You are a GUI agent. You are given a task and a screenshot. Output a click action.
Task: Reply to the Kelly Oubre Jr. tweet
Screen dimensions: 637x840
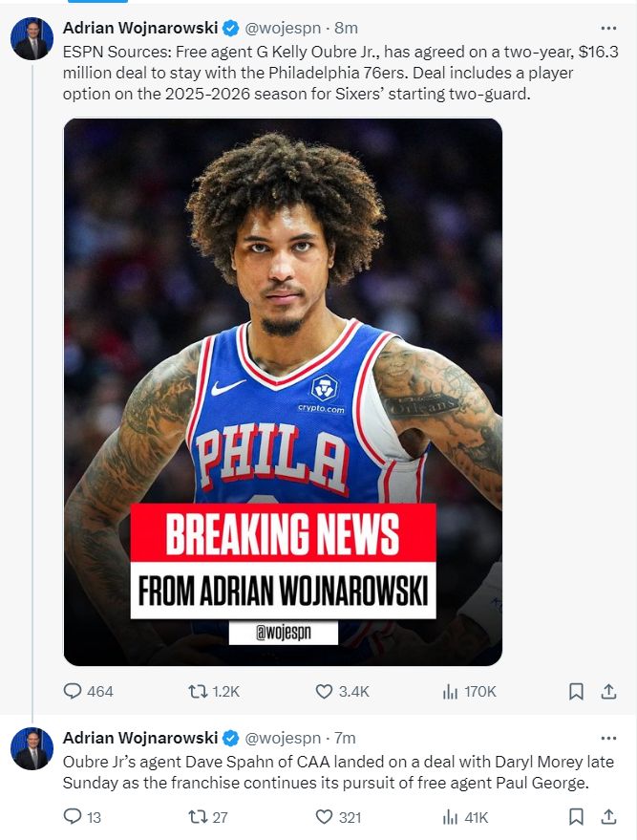click(74, 691)
